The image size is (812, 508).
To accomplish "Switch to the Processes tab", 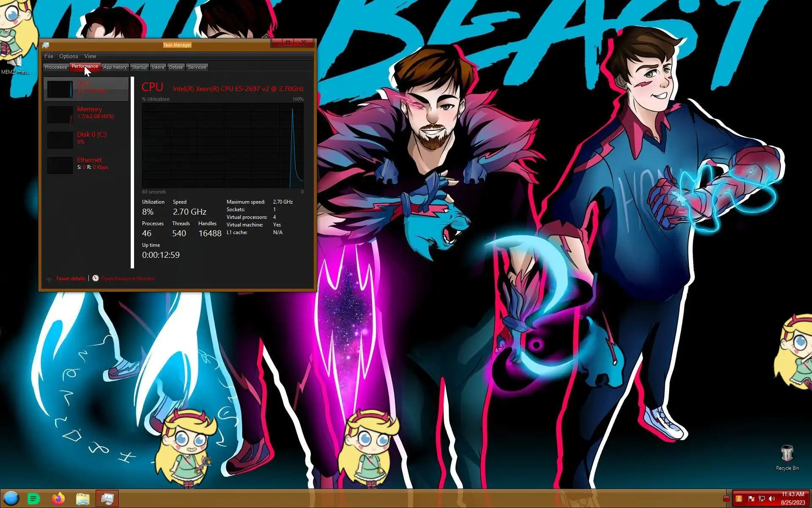I will point(55,67).
